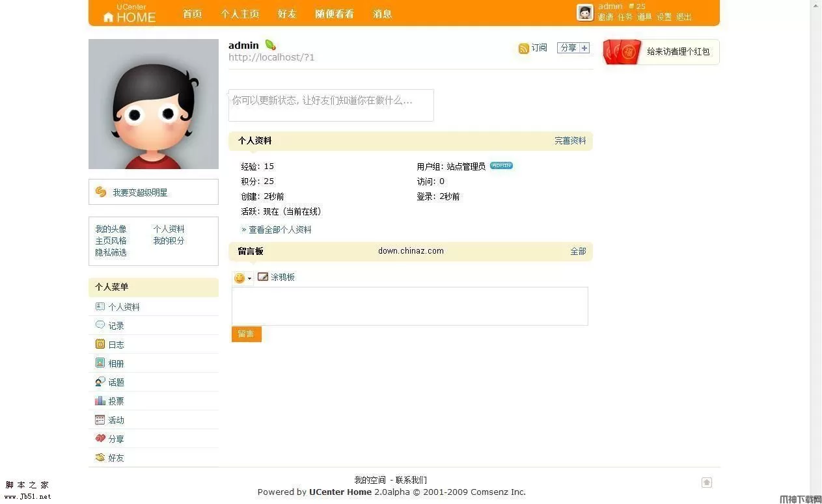Open 记录 via its sidebar icon

[x=100, y=325]
